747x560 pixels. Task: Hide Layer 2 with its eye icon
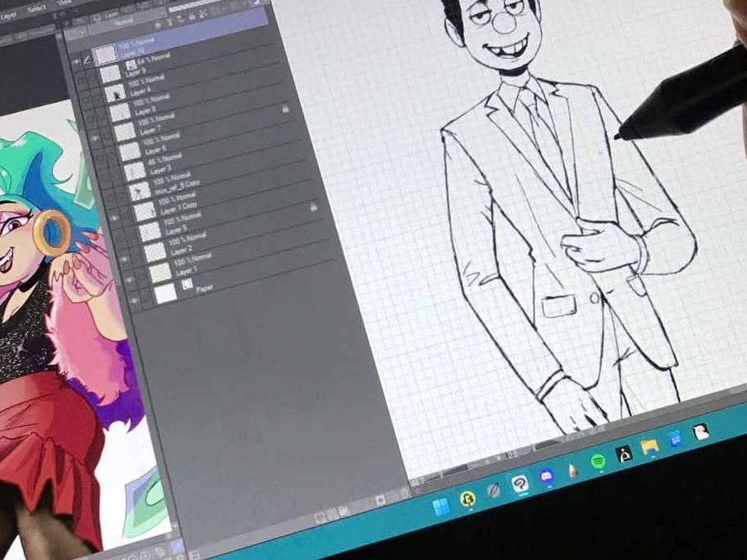click(125, 258)
